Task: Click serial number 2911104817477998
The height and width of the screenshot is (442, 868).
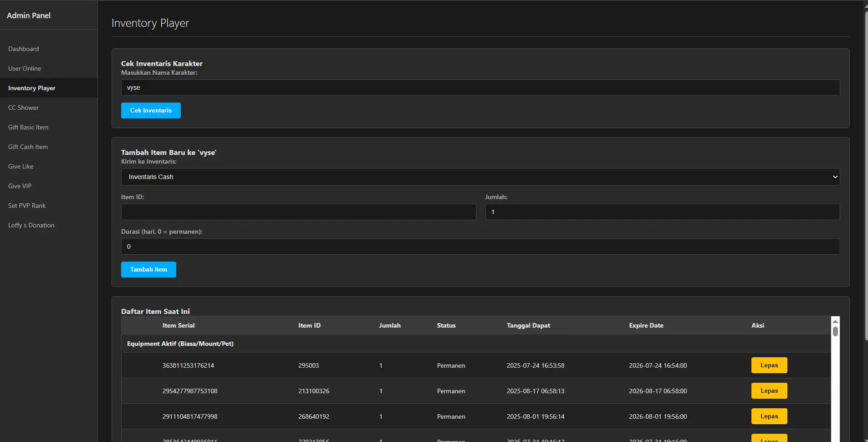Action: coord(190,416)
